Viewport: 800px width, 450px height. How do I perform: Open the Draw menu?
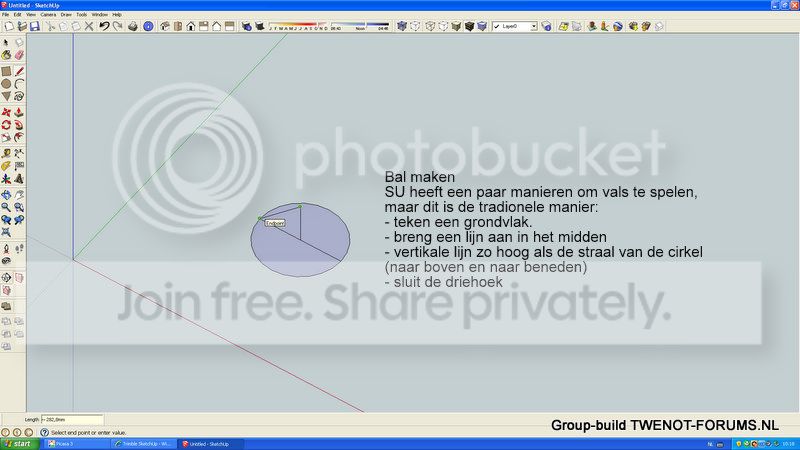66,15
